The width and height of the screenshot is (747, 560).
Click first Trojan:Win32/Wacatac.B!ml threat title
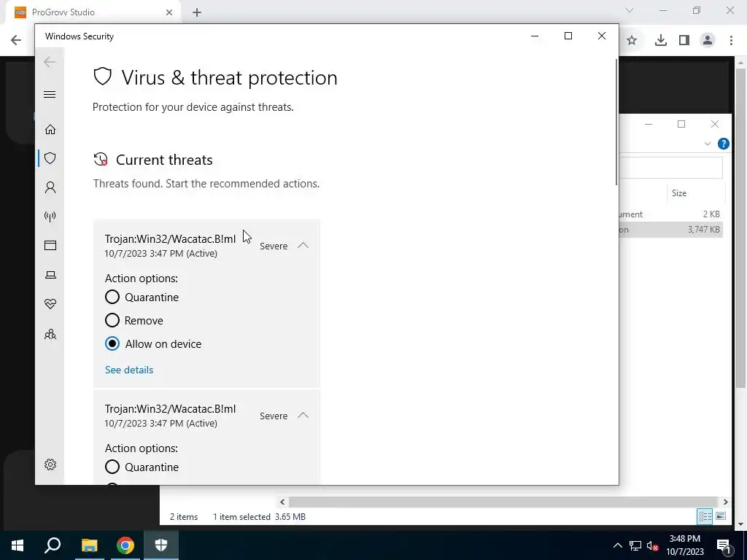tap(170, 239)
